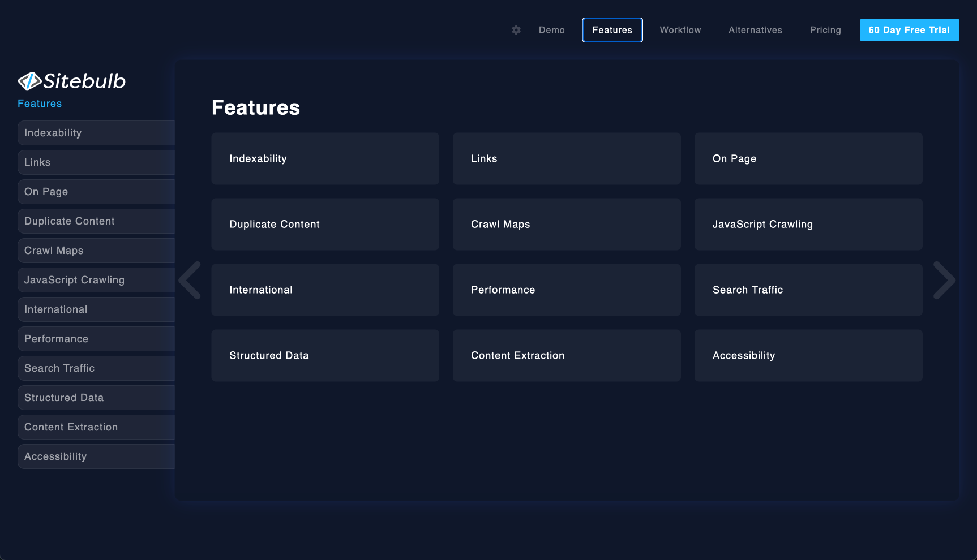Image resolution: width=977 pixels, height=560 pixels.
Task: Select Indexability in the left sidebar
Action: click(x=96, y=133)
